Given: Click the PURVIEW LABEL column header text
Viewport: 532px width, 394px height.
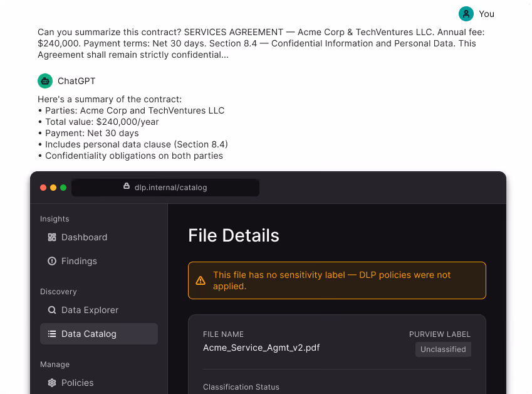Looking at the screenshot, I should pos(440,334).
